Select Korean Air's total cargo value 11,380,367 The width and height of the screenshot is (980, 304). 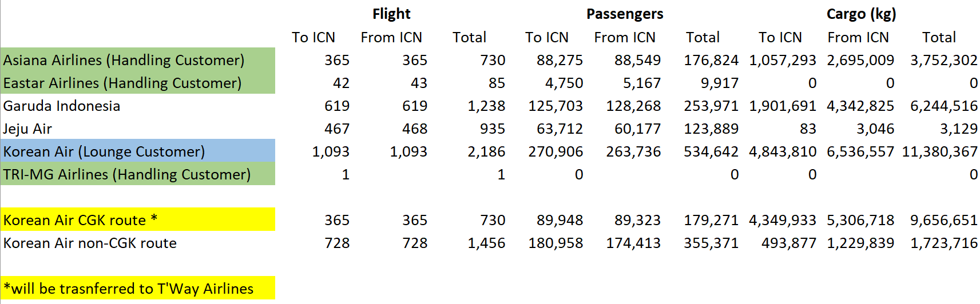tap(939, 151)
